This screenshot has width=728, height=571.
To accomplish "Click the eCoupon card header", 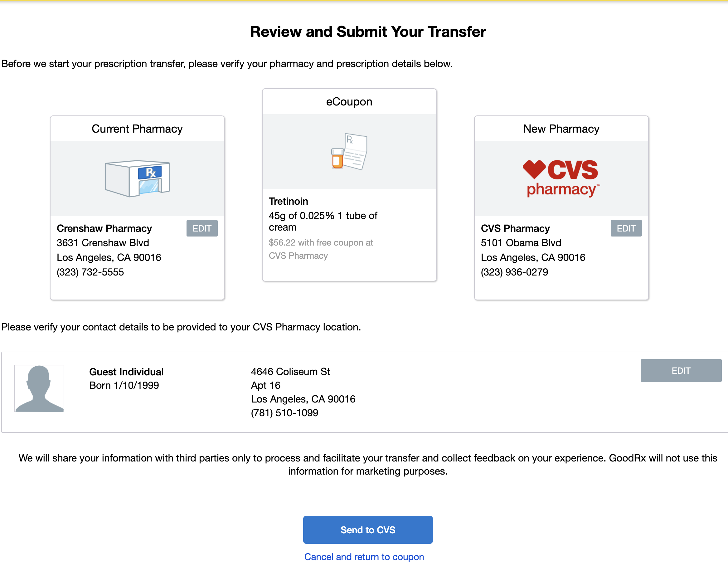I will pyautogui.click(x=349, y=102).
